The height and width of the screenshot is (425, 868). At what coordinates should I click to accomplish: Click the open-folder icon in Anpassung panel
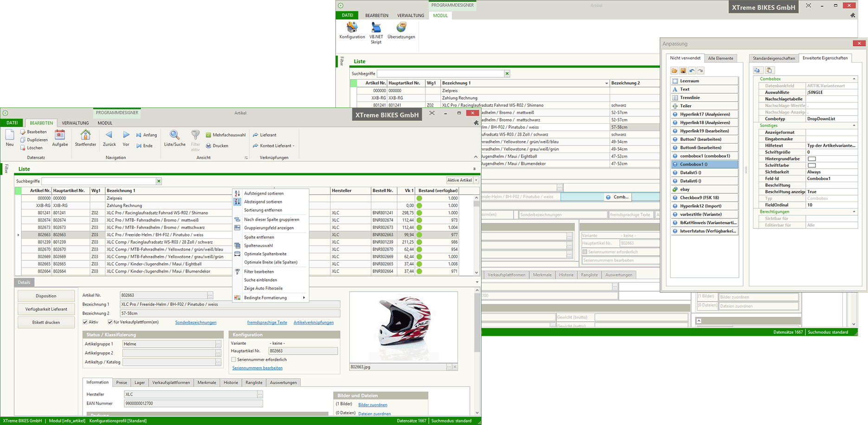(x=675, y=70)
